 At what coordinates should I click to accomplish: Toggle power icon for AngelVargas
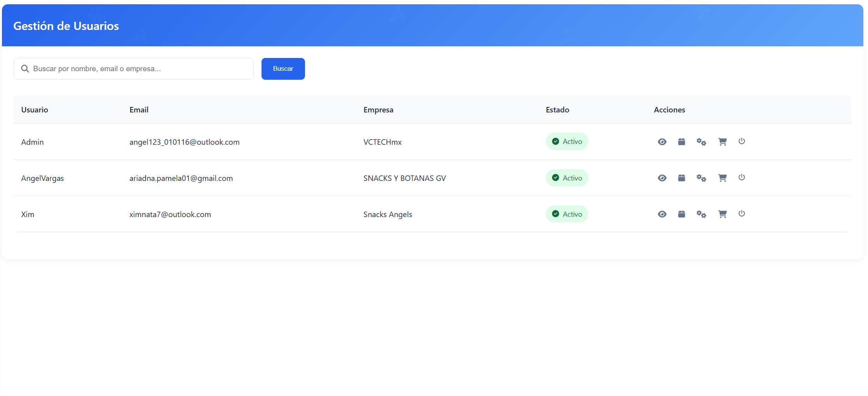[x=742, y=177]
